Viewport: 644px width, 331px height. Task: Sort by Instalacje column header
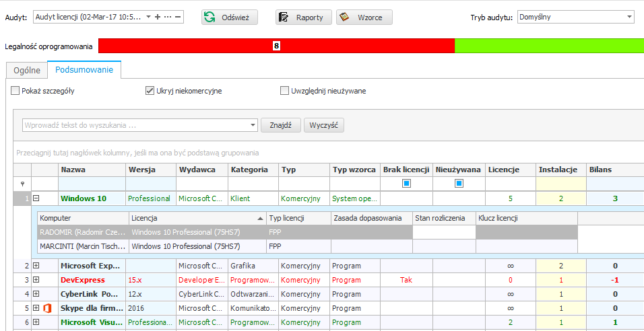(560, 170)
